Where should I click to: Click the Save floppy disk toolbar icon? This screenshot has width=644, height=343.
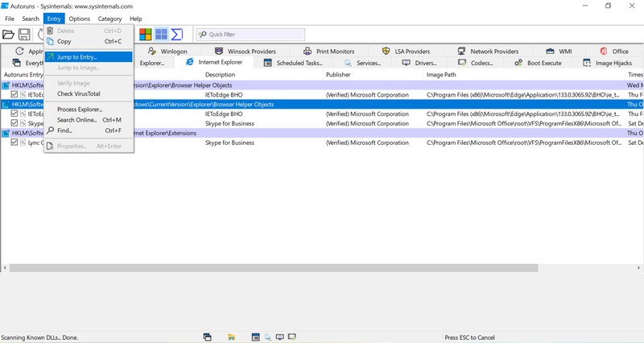click(25, 35)
